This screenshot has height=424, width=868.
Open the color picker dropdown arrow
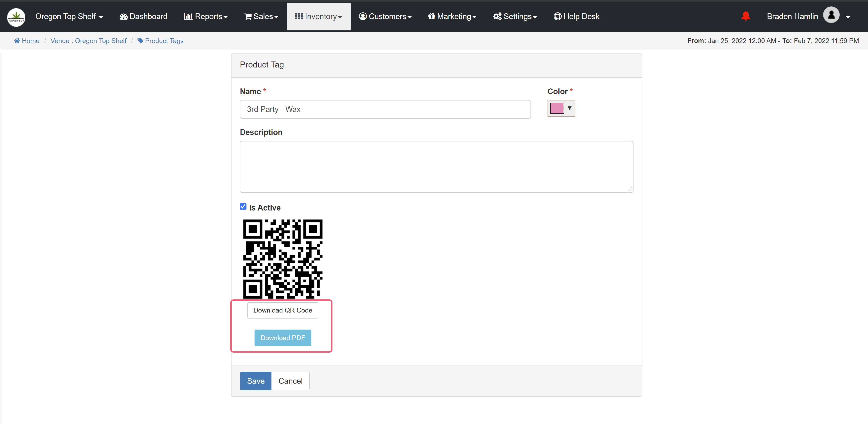(x=569, y=108)
